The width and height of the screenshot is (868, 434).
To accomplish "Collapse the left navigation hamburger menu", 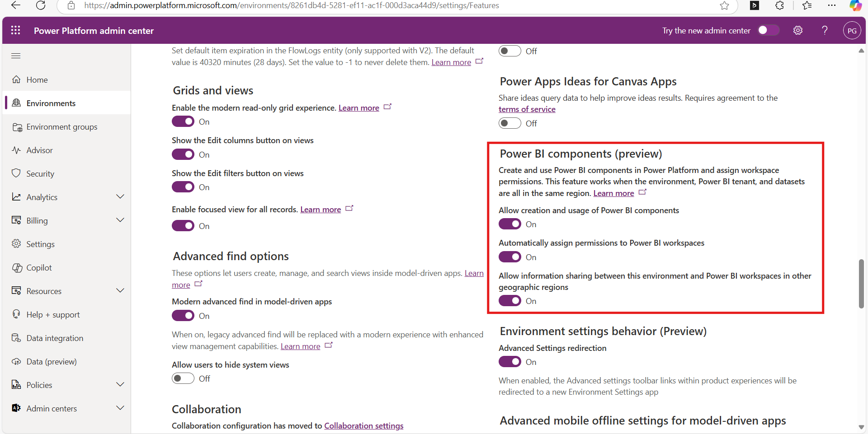I will coord(16,56).
